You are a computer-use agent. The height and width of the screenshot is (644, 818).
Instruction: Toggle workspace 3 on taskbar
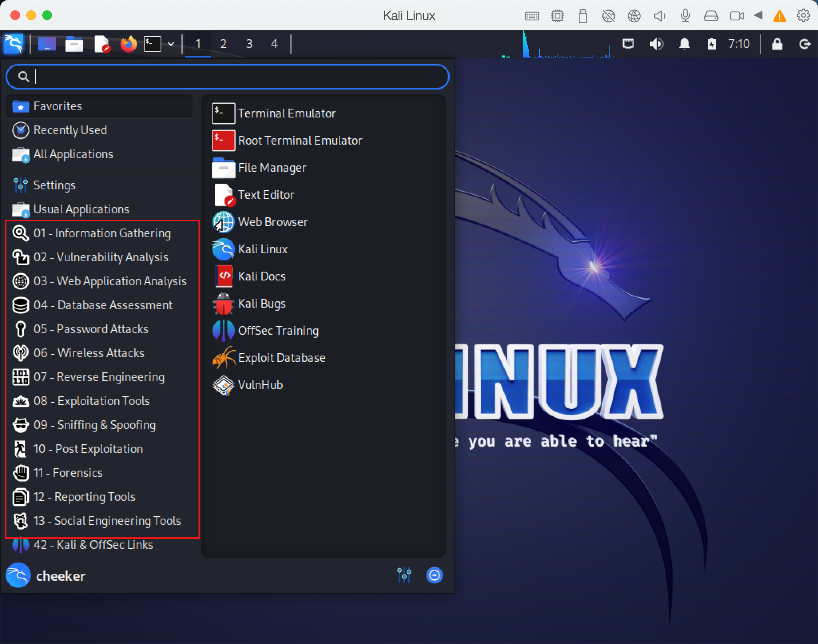point(249,44)
